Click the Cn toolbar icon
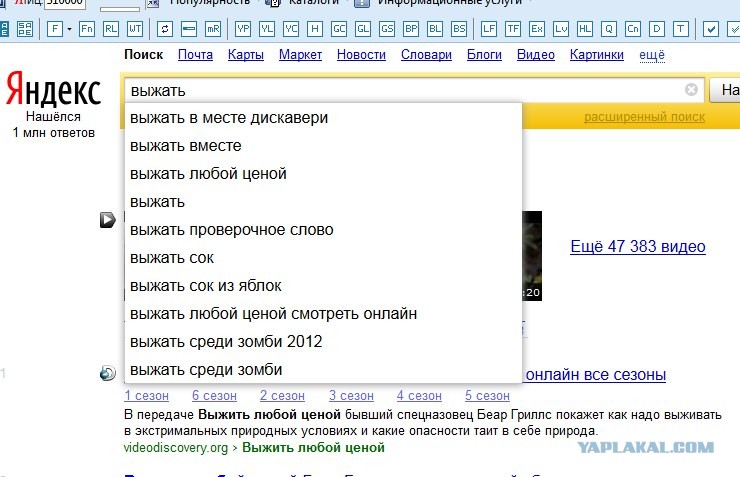Image resolution: width=740 pixels, height=477 pixels. [633, 29]
